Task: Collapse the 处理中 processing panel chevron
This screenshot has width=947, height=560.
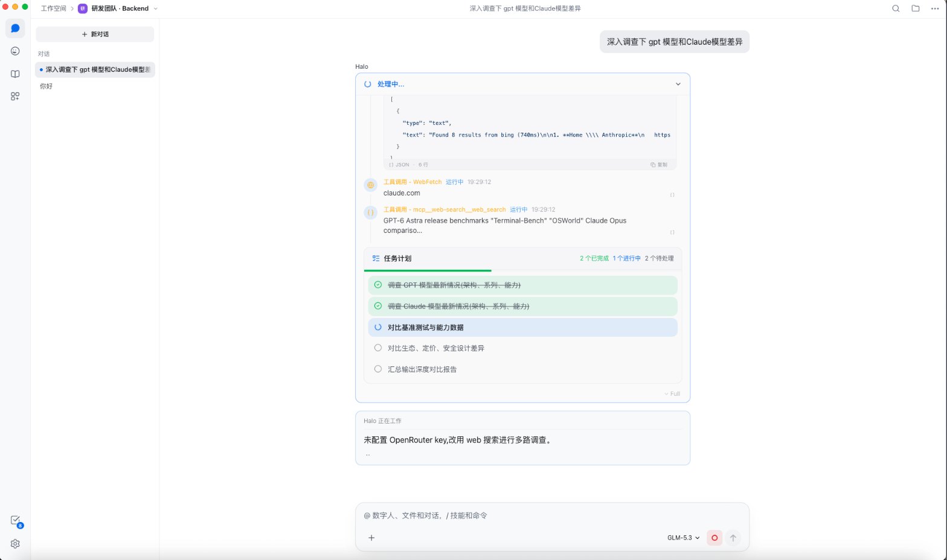Action: tap(678, 84)
